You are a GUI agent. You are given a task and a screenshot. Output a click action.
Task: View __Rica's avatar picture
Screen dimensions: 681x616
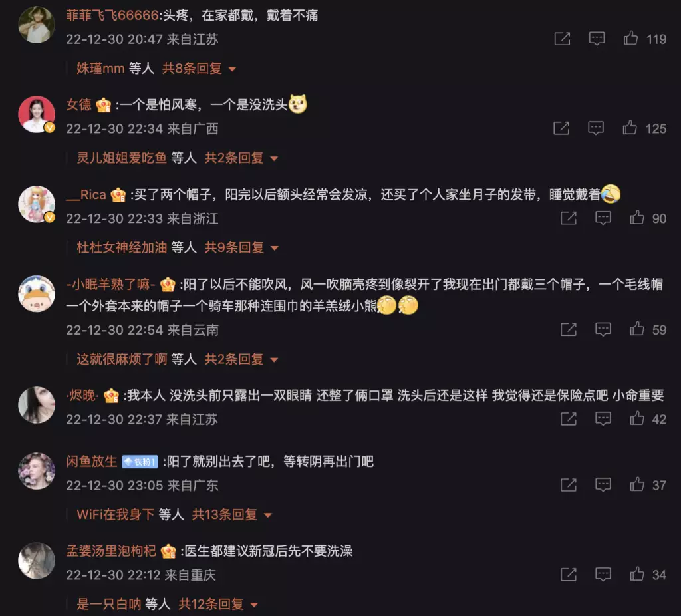[x=37, y=204]
